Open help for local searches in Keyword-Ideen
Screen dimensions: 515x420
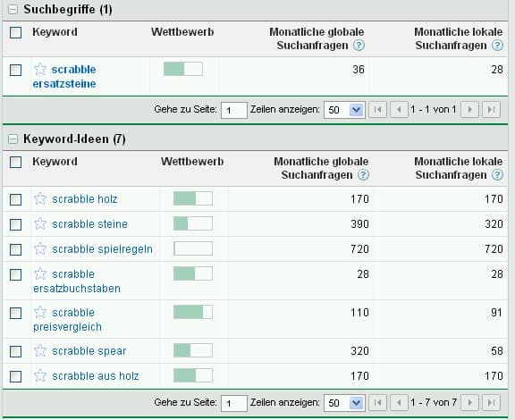click(x=497, y=174)
